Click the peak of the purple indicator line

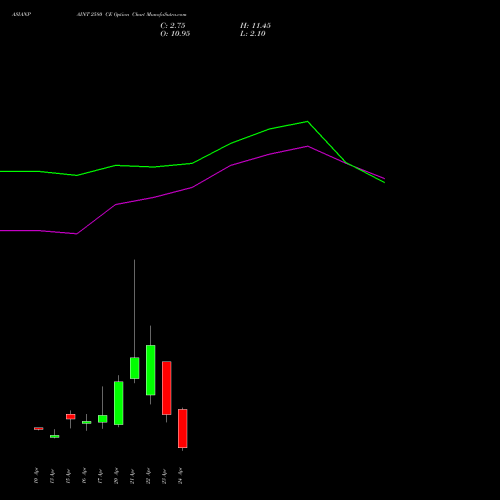(x=308, y=146)
